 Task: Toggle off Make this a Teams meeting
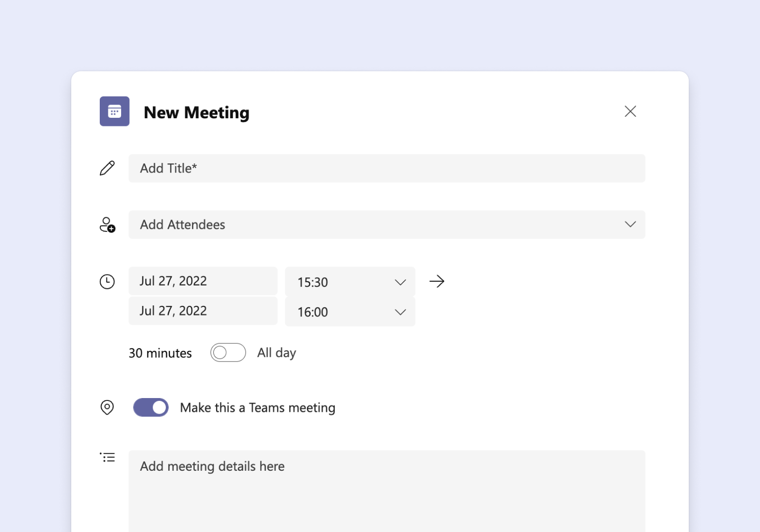tap(151, 407)
